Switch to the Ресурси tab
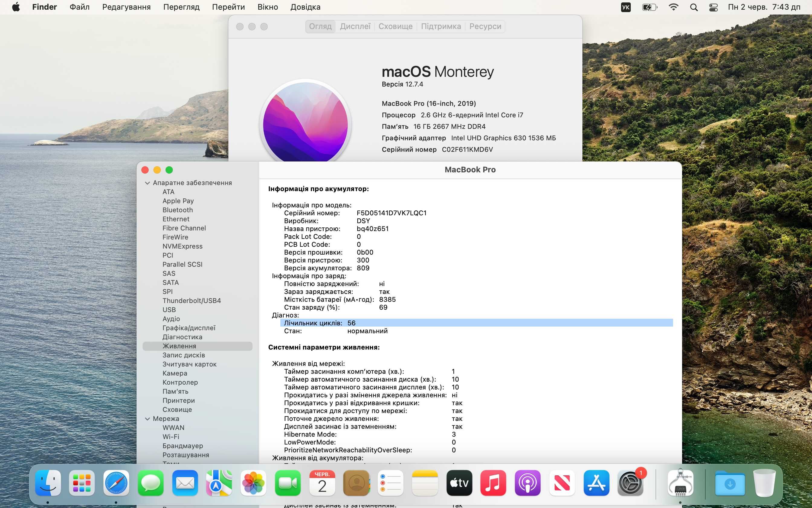The width and height of the screenshot is (812, 508). [x=485, y=26]
